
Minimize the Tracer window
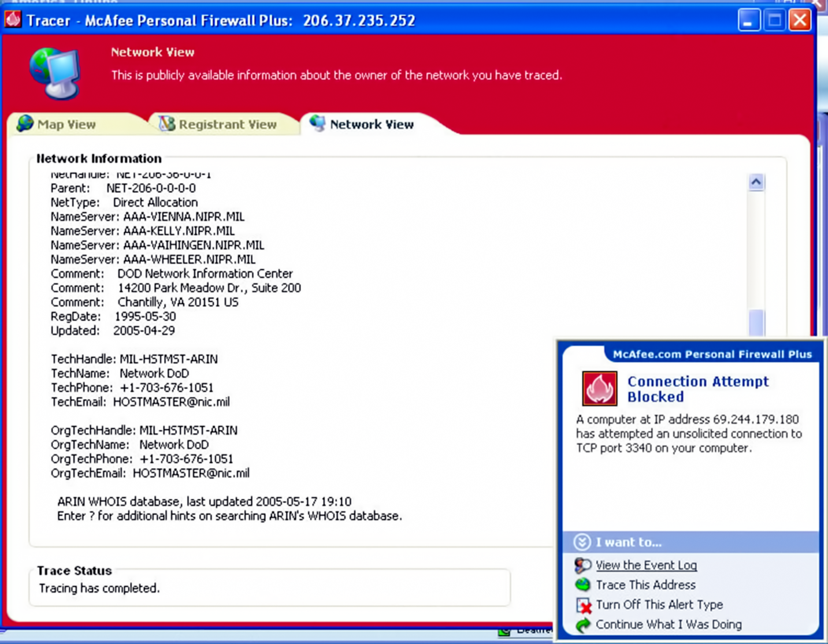click(x=748, y=21)
